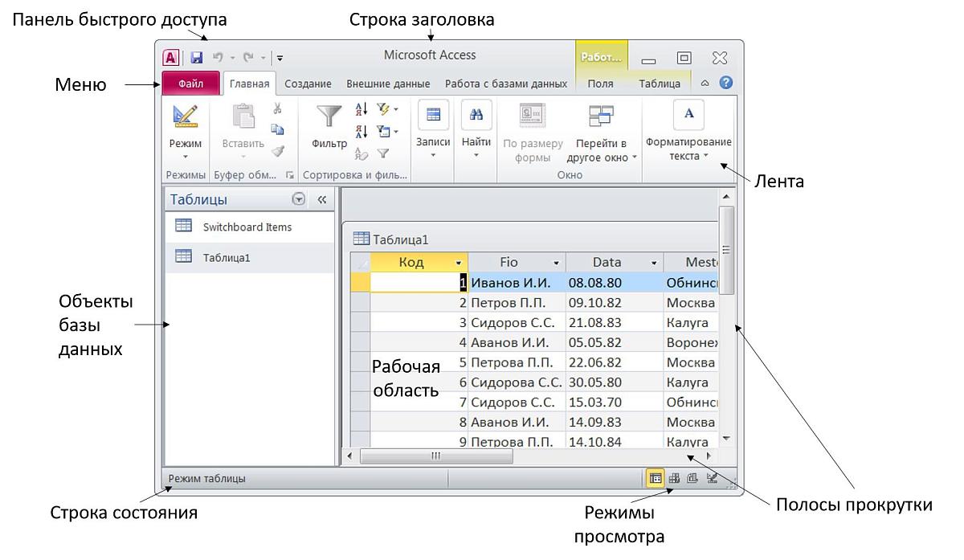Screen dimensions: 964x560
Task: Switch to the Поля tab
Action: pos(601,84)
